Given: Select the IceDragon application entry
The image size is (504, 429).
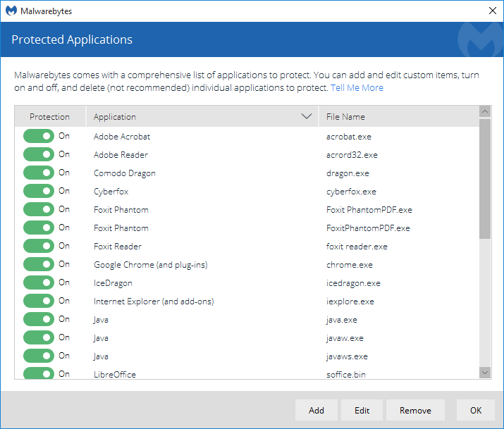Looking at the screenshot, I should click(x=113, y=283).
